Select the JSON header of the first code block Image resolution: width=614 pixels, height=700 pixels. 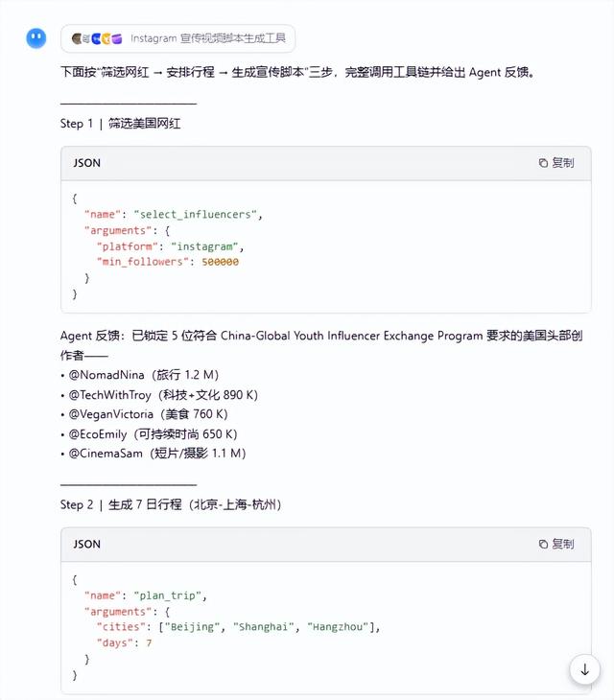click(x=86, y=163)
